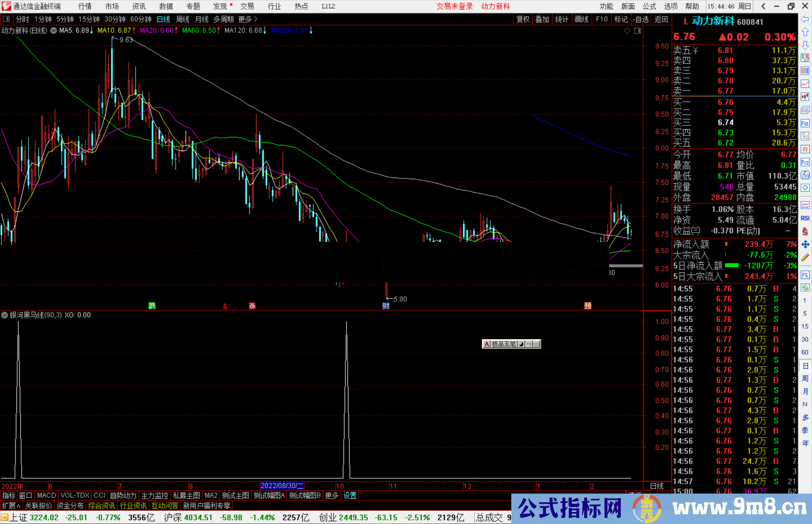Switch to the MACD indicator tab
The image size is (812, 524).
(47, 495)
